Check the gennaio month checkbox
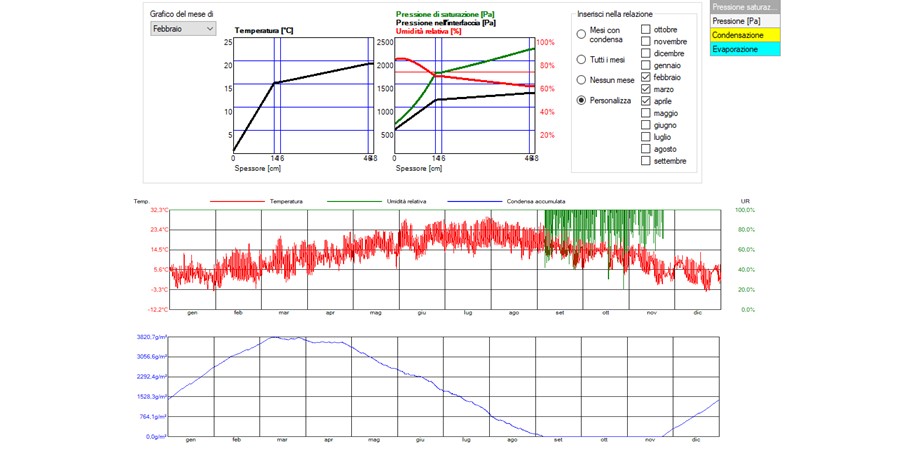 click(x=646, y=65)
